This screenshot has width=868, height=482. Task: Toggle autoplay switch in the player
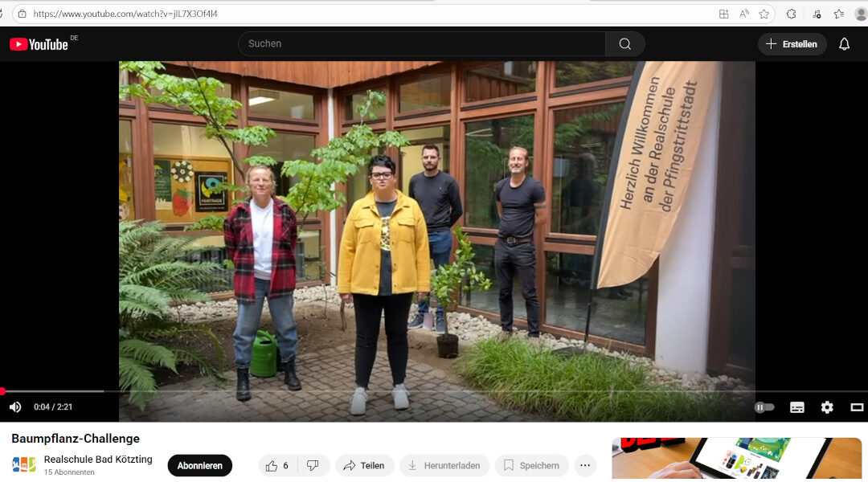tap(764, 407)
